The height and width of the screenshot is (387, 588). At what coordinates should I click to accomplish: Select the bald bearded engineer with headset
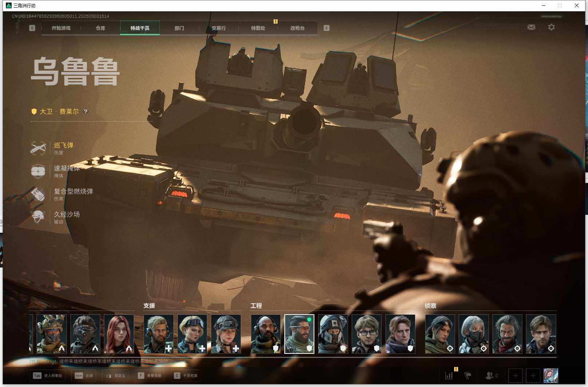pos(266,334)
